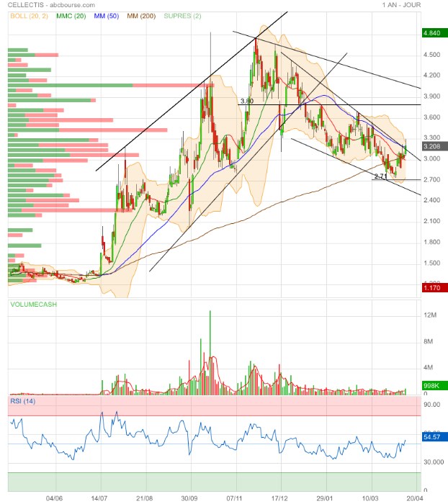Click the CELLECTIS - abcbourse.com chart title

pos(51,5)
